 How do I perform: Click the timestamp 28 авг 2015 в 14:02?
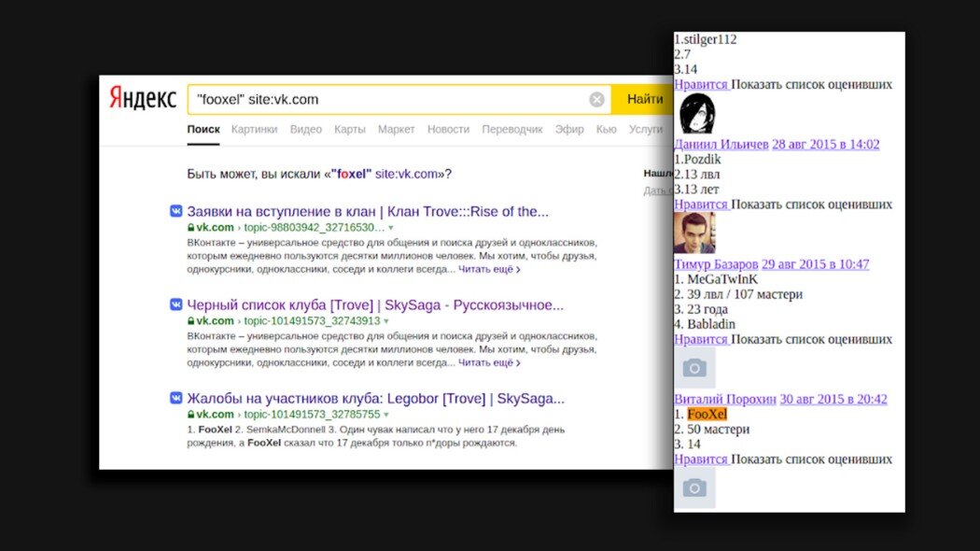[826, 145]
